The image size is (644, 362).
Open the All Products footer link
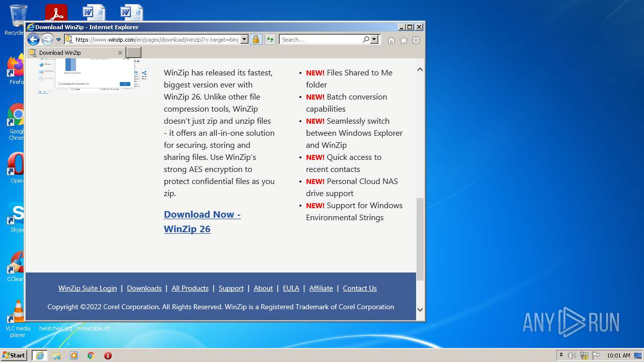(190, 288)
